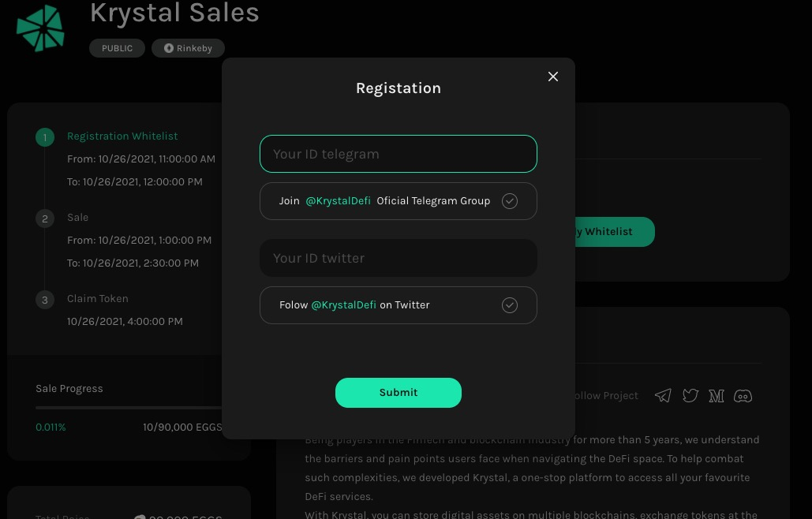812x519 pixels.
Task: Select step 3 Claim Token circle
Action: tap(45, 300)
